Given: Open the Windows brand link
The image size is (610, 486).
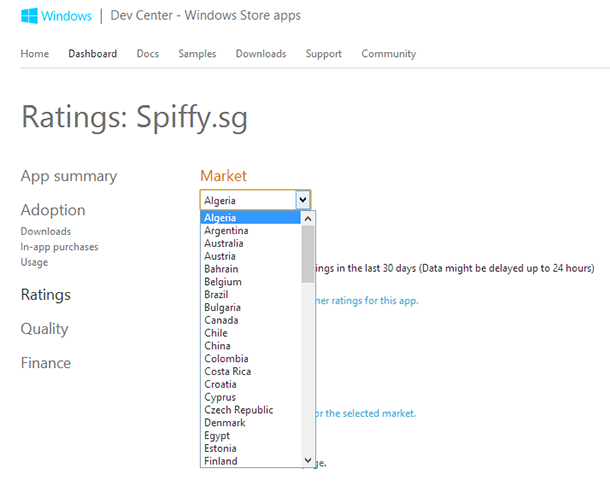Looking at the screenshot, I should click(x=67, y=16).
